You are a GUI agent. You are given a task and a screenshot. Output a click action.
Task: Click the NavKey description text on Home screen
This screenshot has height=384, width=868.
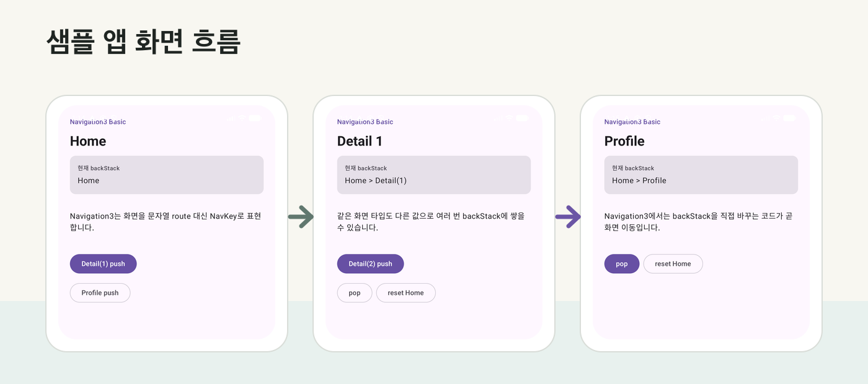(166, 222)
